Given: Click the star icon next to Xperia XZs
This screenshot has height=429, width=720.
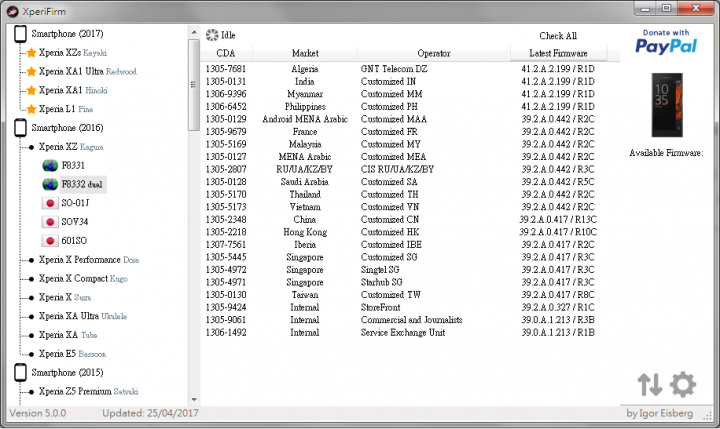Looking at the screenshot, I should click(31, 53).
